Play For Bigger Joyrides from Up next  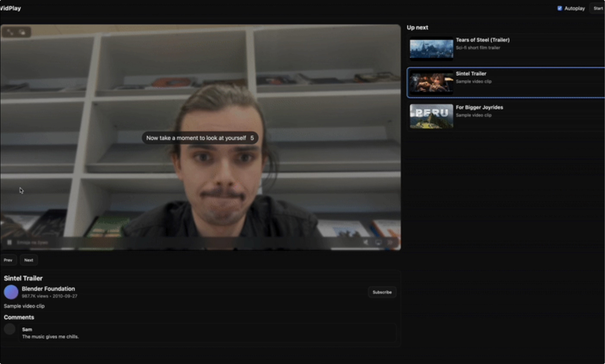(x=506, y=116)
